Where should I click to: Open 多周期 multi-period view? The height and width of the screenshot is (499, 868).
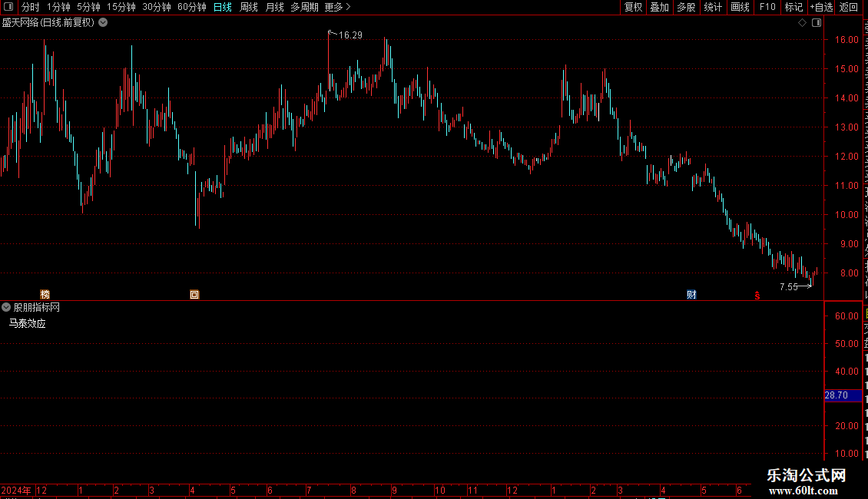click(304, 7)
